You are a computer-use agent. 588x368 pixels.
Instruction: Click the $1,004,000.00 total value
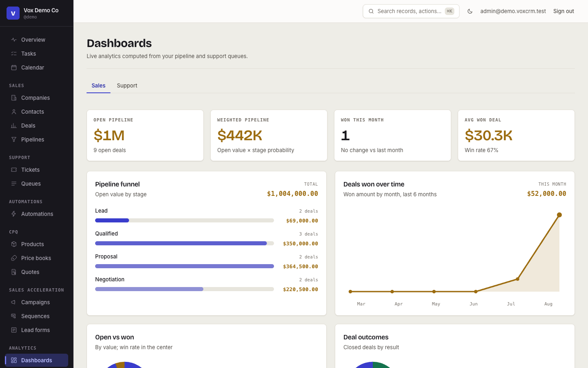(x=292, y=194)
